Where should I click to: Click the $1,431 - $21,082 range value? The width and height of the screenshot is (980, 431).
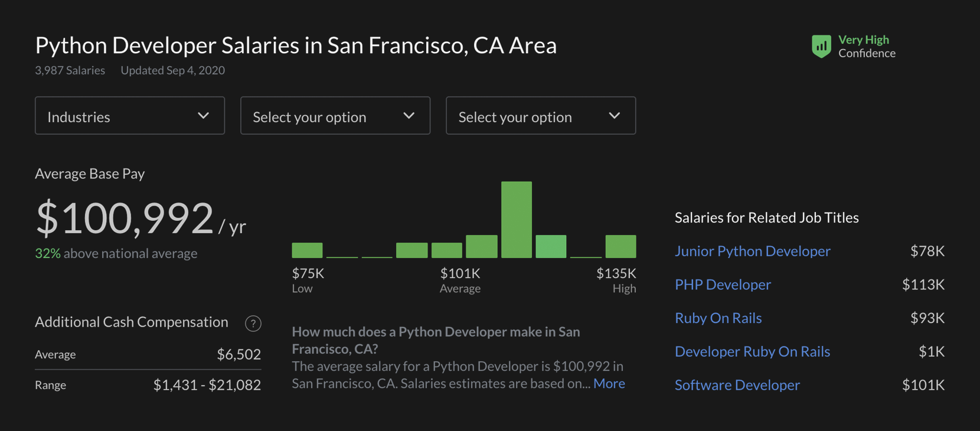tap(207, 385)
